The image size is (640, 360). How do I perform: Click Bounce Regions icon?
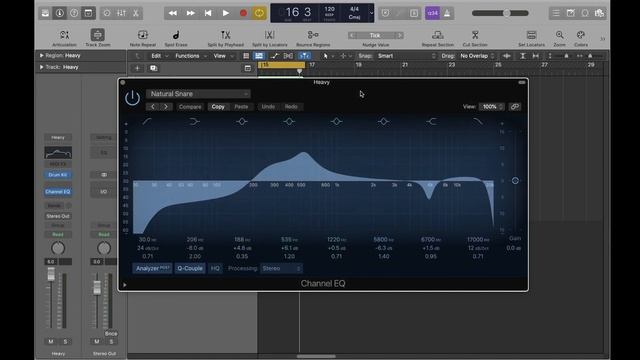(313, 35)
